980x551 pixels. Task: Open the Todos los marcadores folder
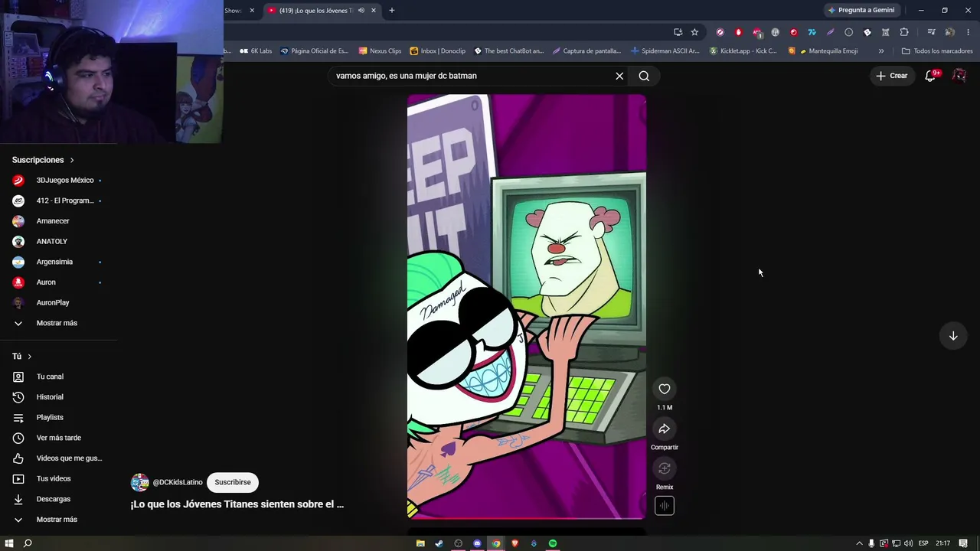pos(937,51)
